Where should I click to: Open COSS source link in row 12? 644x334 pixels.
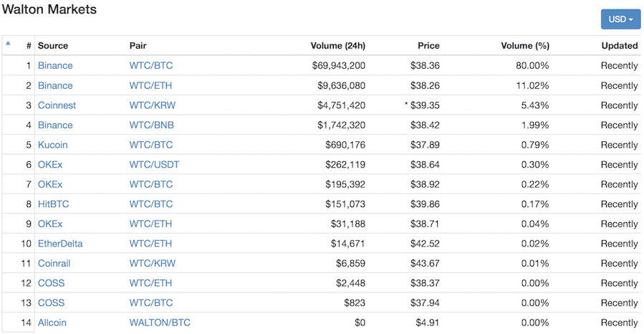[x=52, y=283]
